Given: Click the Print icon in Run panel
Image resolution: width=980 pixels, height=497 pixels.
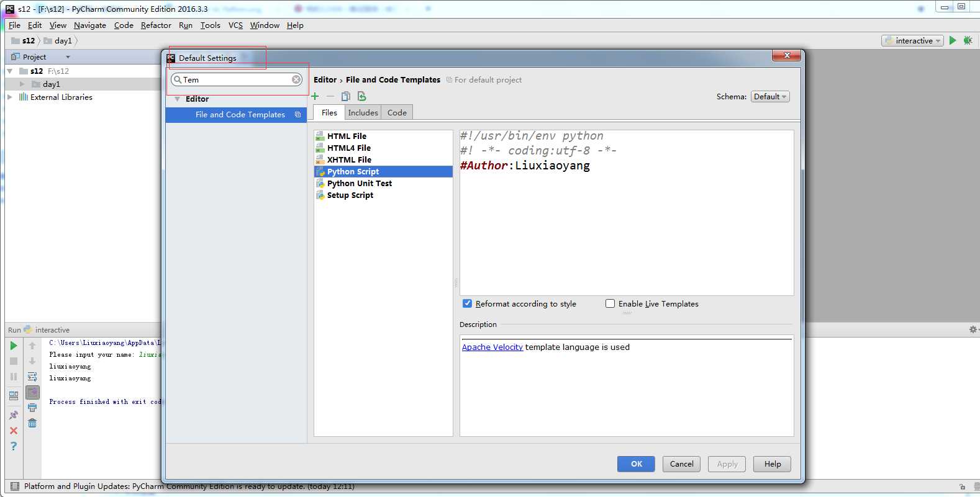Looking at the screenshot, I should pyautogui.click(x=32, y=408).
